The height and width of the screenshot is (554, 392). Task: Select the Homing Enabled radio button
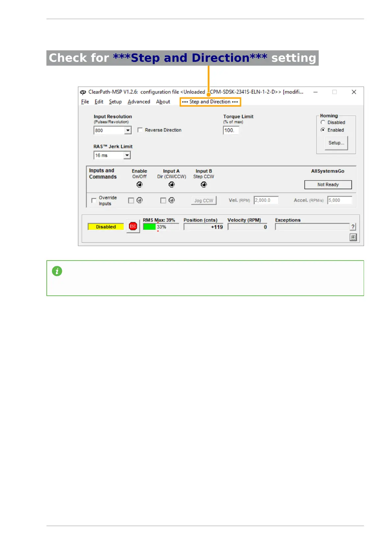[323, 130]
